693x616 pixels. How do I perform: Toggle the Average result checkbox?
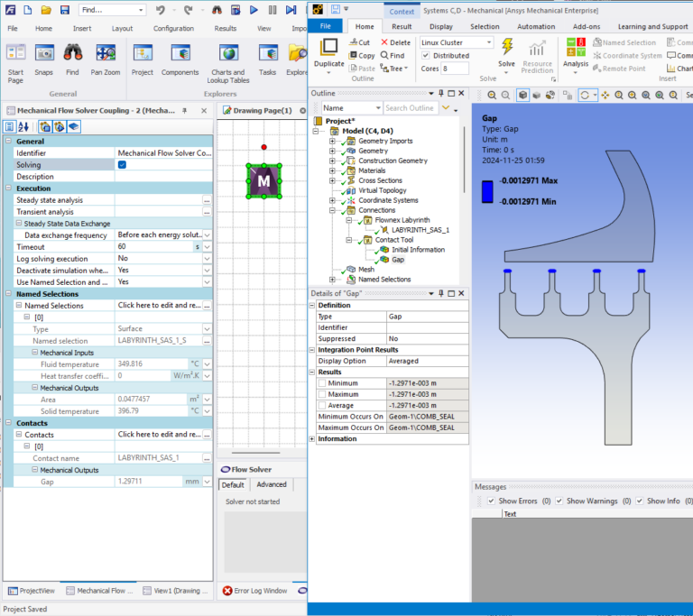pyautogui.click(x=322, y=405)
